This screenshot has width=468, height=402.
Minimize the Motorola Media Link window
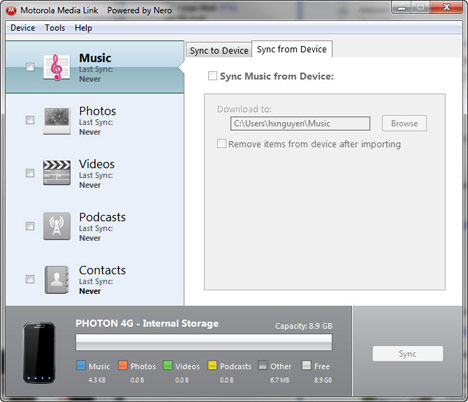402,7
